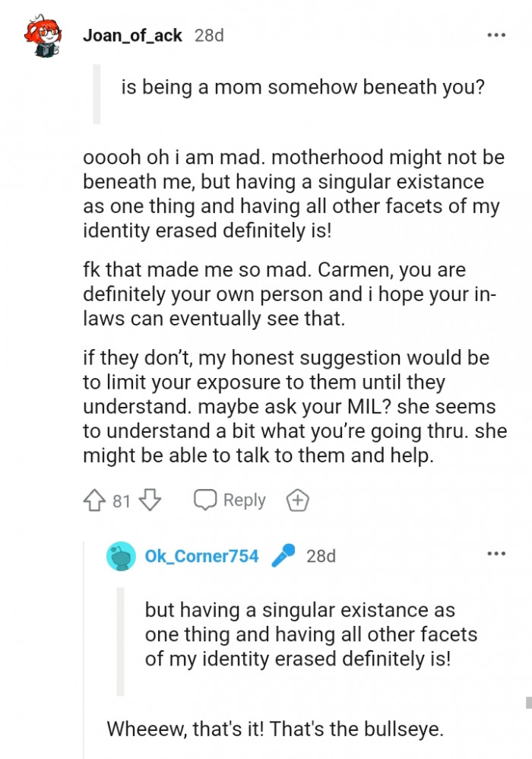Image resolution: width=532 pixels, height=759 pixels.
Task: Toggle the award icon next to Reply
Action: (297, 500)
